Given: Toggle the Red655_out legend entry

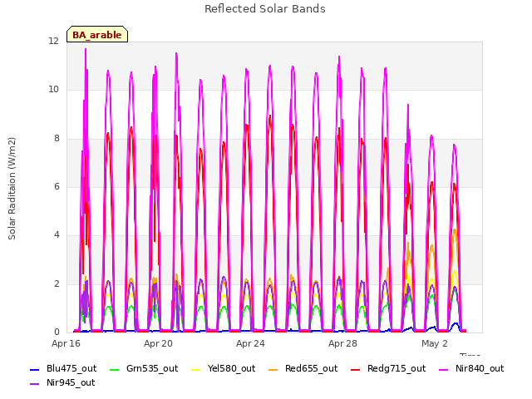Looking at the screenshot, I should (303, 368).
